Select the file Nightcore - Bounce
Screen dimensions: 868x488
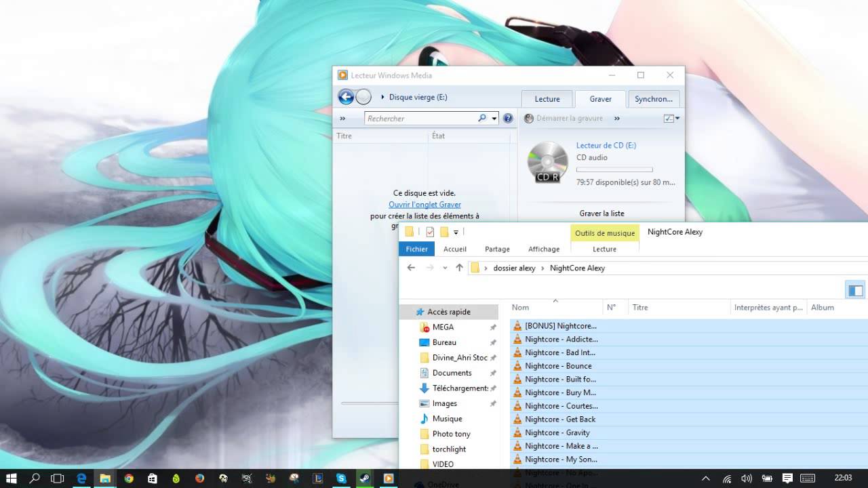pyautogui.click(x=557, y=365)
